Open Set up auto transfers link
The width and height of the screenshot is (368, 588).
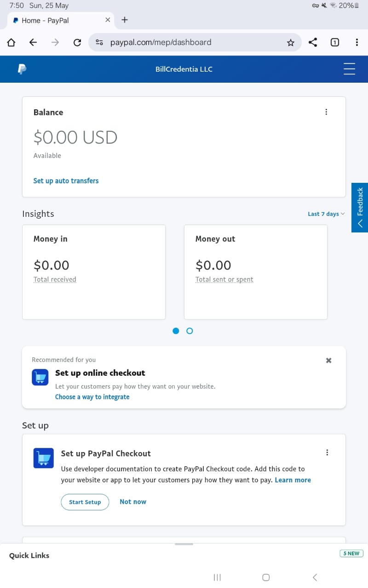point(66,181)
